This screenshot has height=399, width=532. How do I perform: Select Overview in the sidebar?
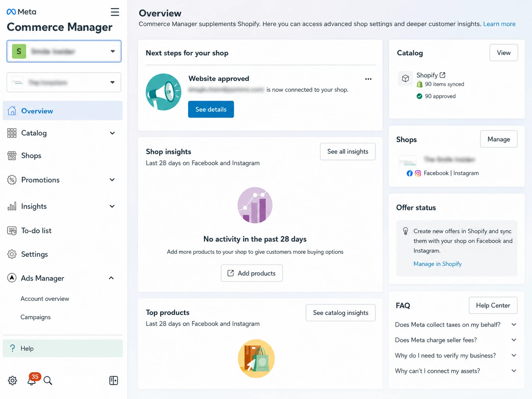63,111
